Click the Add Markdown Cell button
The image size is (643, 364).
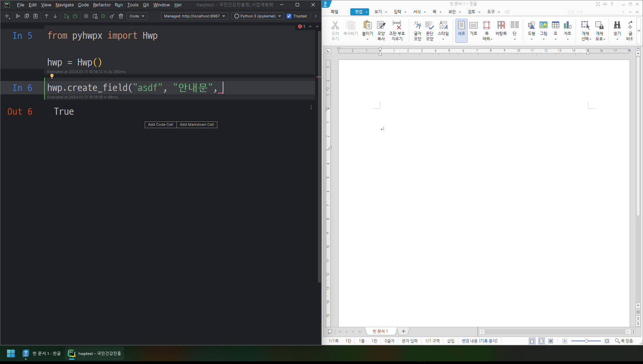[x=197, y=124]
